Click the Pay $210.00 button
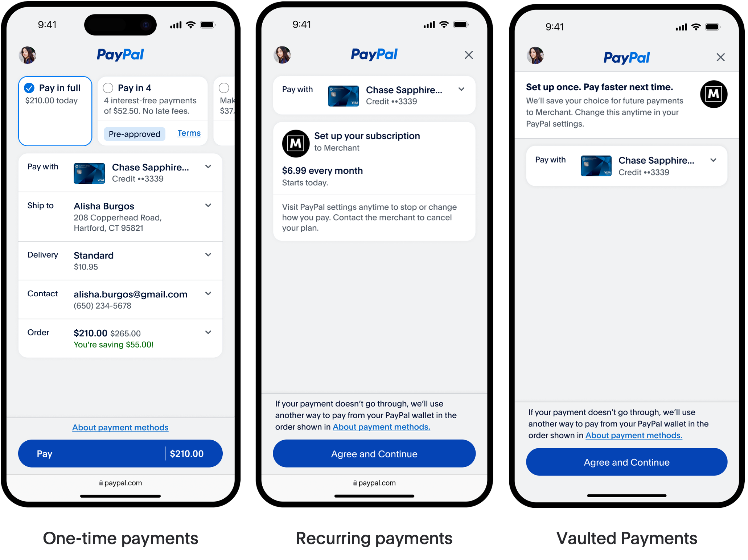Image resolution: width=748 pixels, height=560 pixels. coord(120,453)
